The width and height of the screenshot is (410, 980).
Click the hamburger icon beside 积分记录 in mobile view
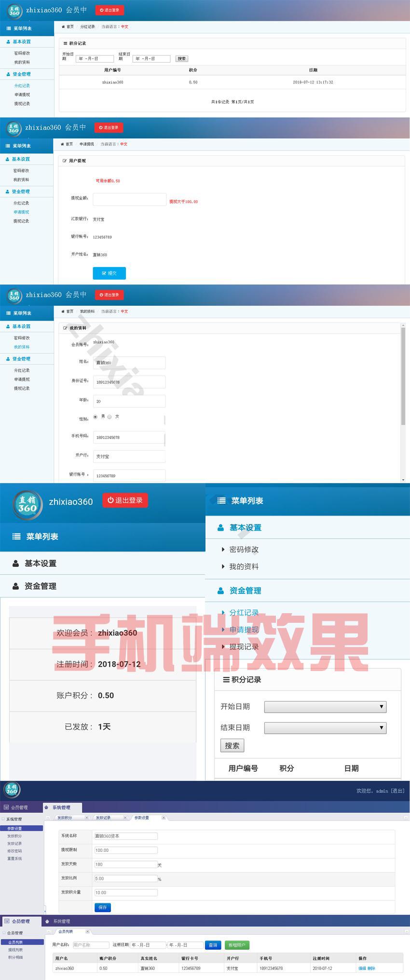225,680
